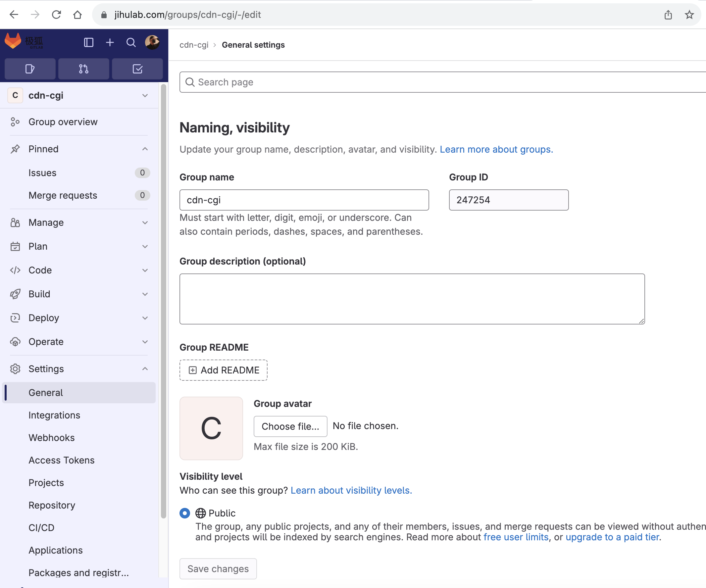Click the share page icon in address bar

(668, 15)
